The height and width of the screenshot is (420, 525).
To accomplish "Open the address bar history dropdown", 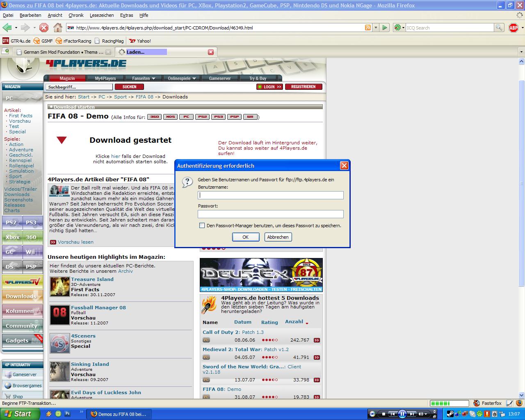I will (x=376, y=28).
